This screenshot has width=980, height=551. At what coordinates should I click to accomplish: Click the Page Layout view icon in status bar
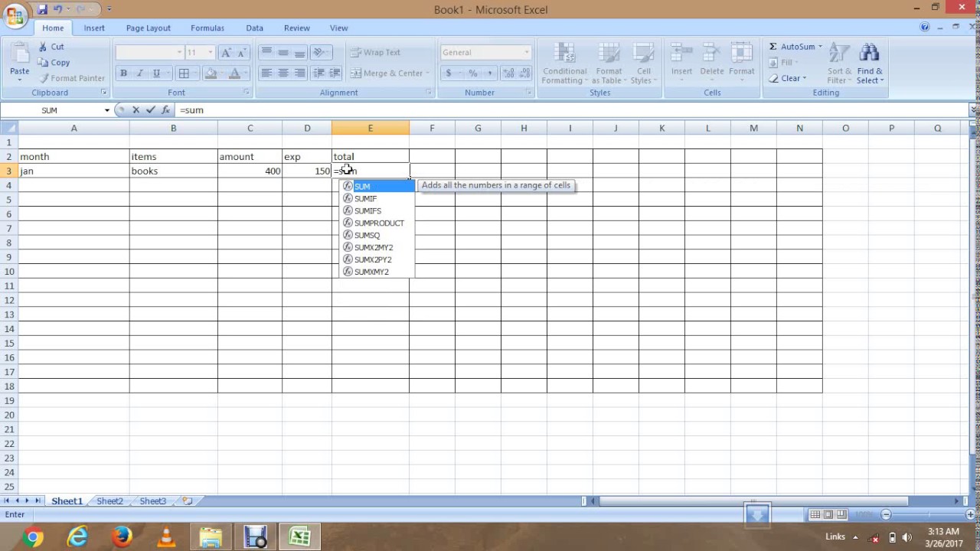pyautogui.click(x=828, y=514)
